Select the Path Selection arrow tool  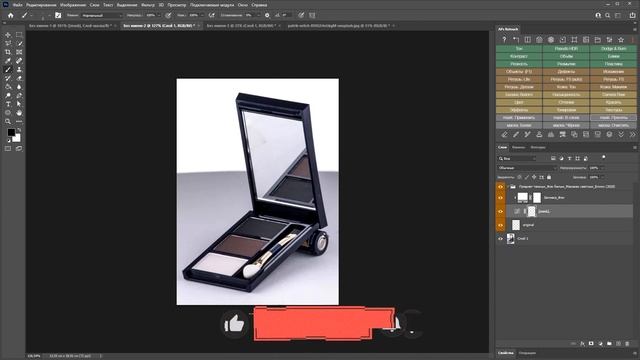point(19,104)
